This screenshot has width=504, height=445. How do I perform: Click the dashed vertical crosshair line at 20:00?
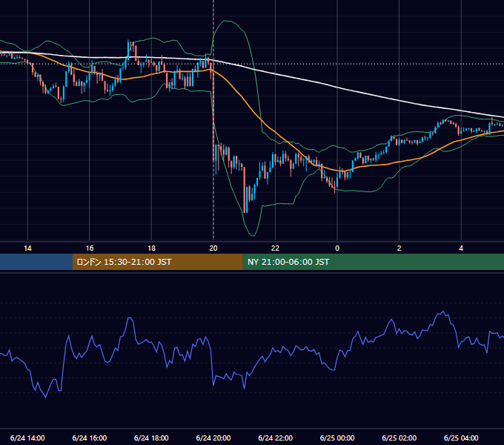click(213, 120)
